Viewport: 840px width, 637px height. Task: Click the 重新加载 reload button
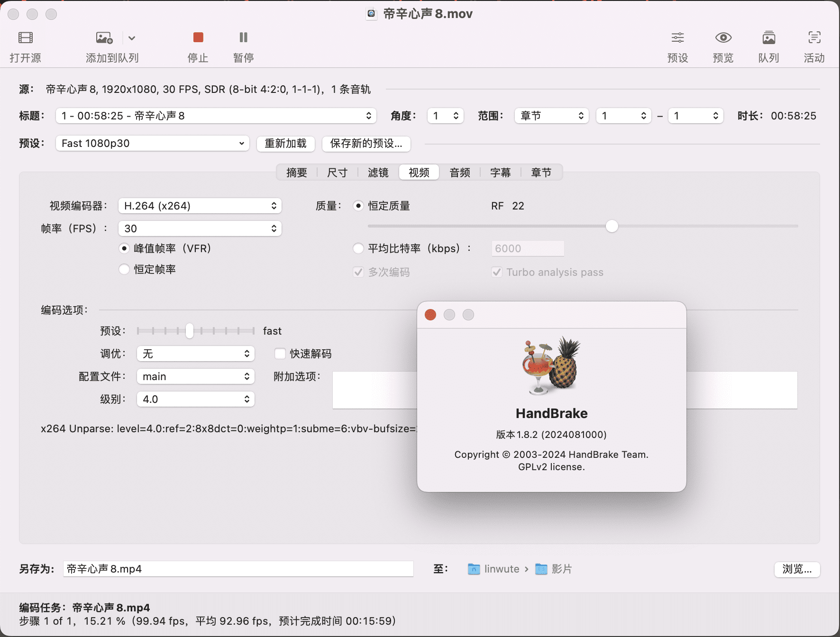286,144
